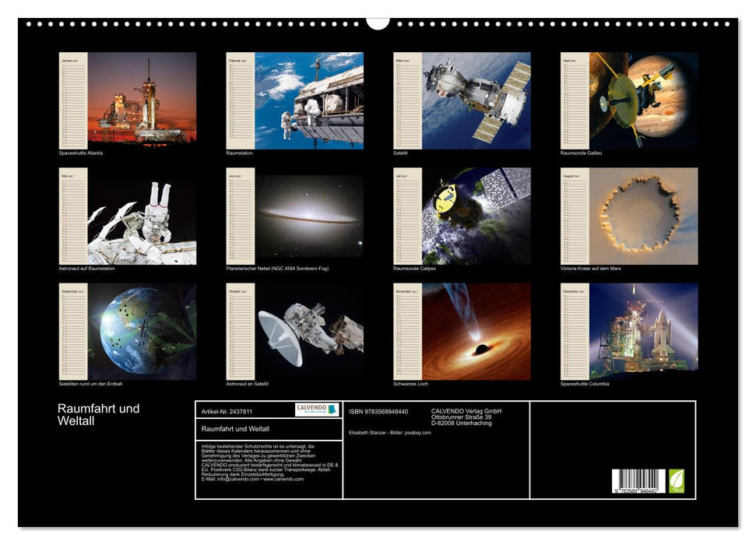
Task: Click the Juli calendar date column
Action: coord(408,216)
